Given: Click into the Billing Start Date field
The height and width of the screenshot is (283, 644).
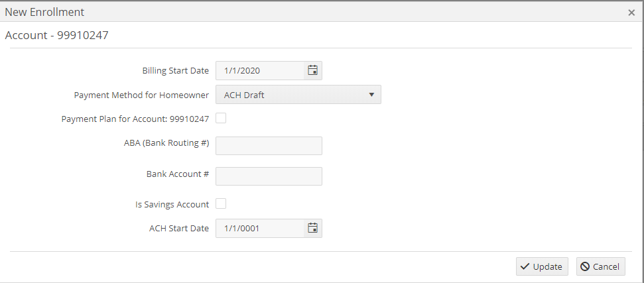Looking at the screenshot, I should pos(260,70).
